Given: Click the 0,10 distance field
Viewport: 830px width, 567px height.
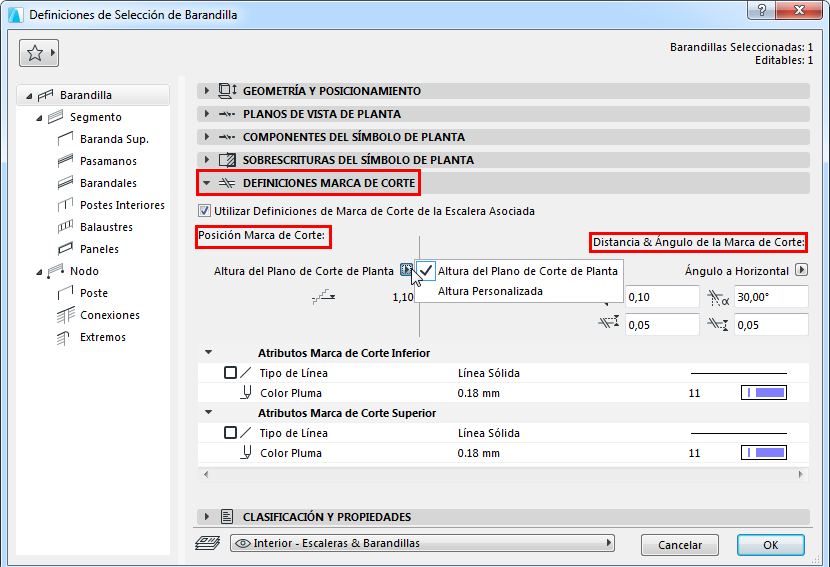Looking at the screenshot, I should click(x=662, y=297).
